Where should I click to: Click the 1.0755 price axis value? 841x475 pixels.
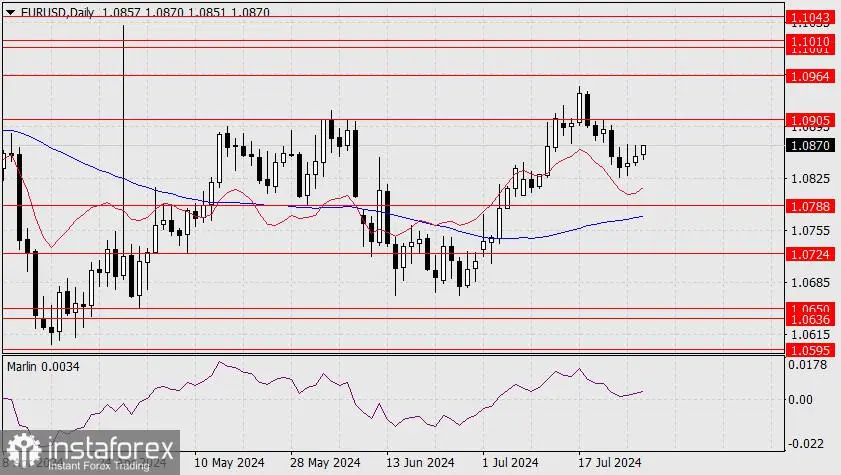tap(810, 231)
